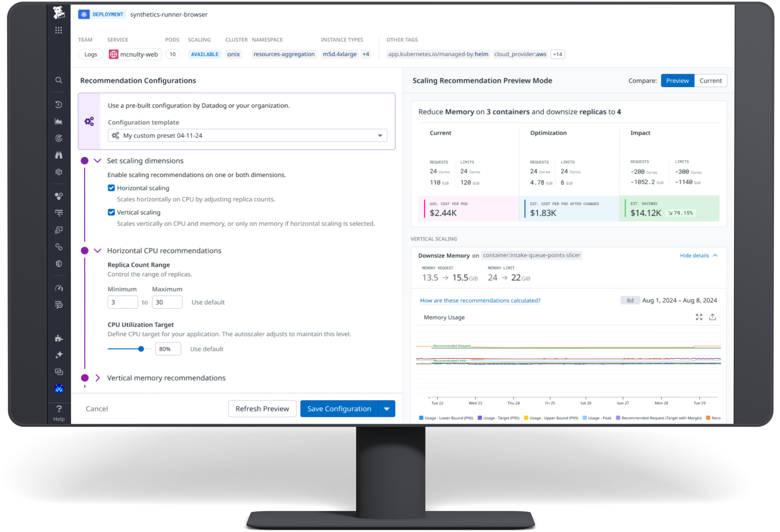The height and width of the screenshot is (532, 780).
Task: Expand the Memory Usage chart to fullscreen
Action: (x=699, y=317)
